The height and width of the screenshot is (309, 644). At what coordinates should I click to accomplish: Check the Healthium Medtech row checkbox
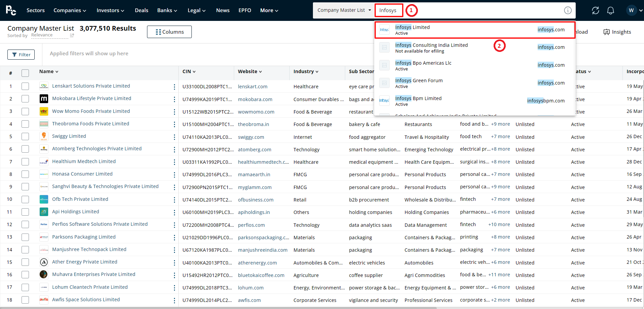point(25,162)
